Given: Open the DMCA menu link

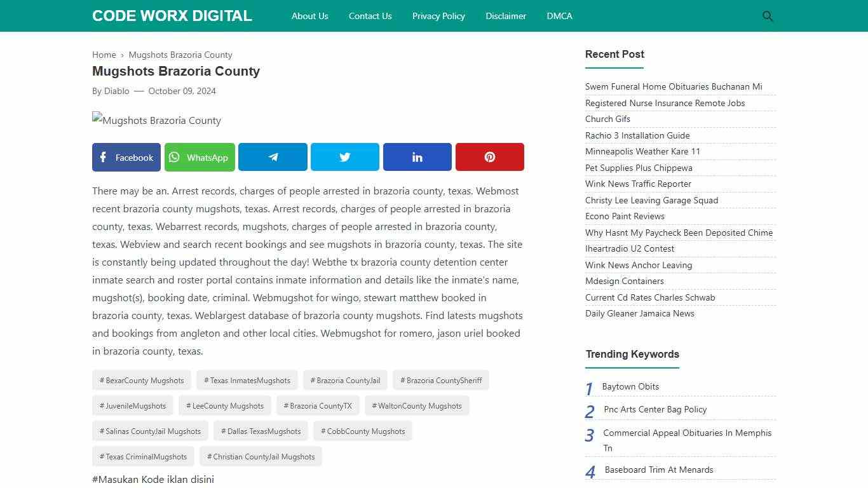Looking at the screenshot, I should (x=559, y=16).
